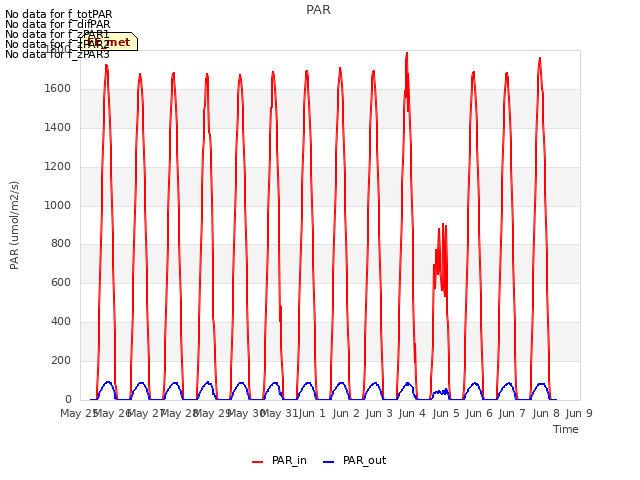This screenshot has height=480, width=640.
Task: Click the Jun 5 x-axis tick label
Action: pos(446,413)
